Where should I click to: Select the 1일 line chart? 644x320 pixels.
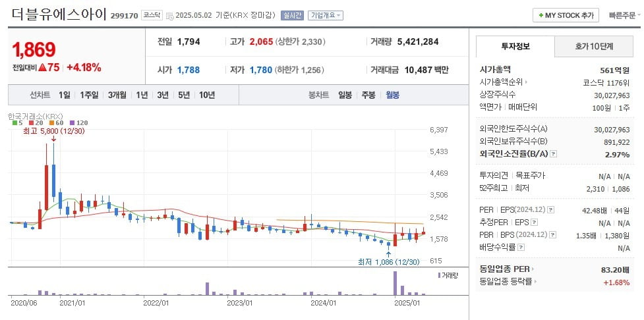coord(65,95)
